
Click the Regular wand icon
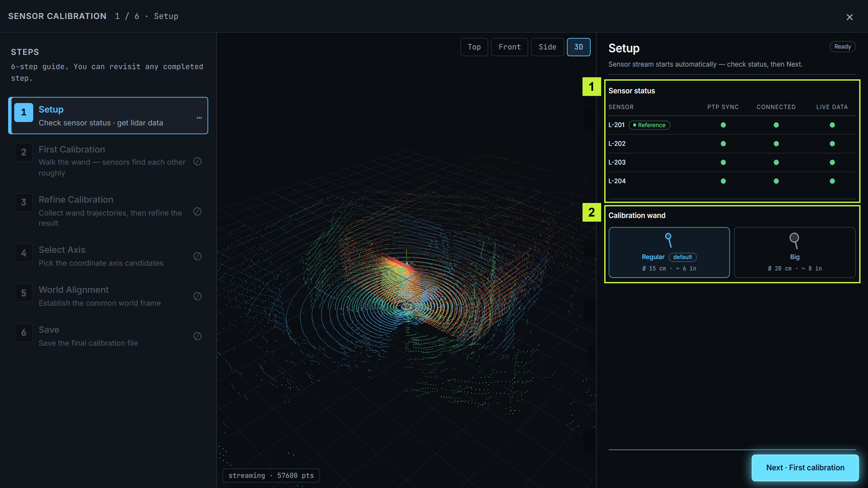click(668, 240)
